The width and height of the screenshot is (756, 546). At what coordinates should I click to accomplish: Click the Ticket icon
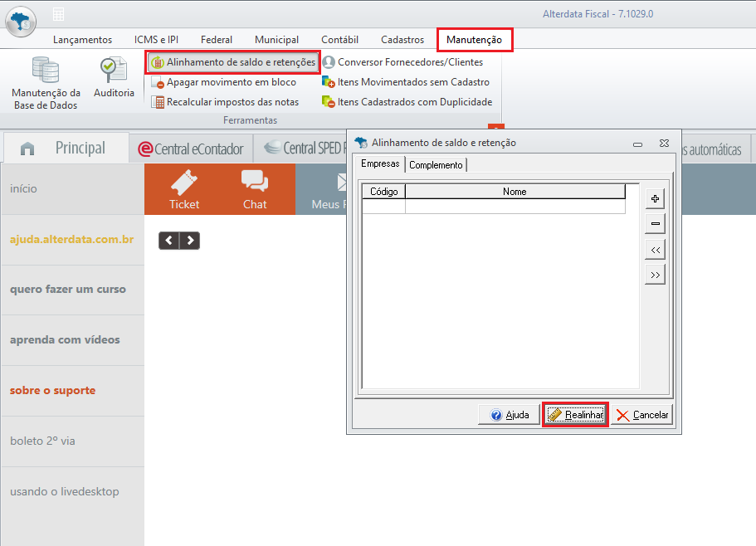(x=184, y=189)
